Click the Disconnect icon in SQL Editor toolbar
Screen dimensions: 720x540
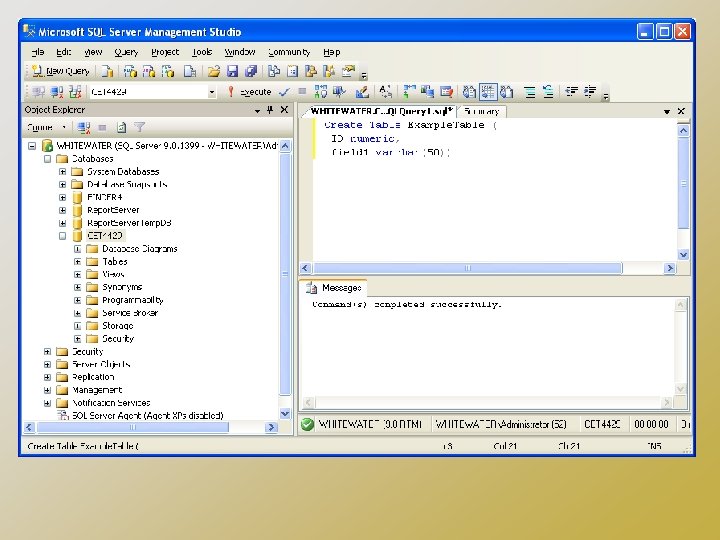[57, 92]
